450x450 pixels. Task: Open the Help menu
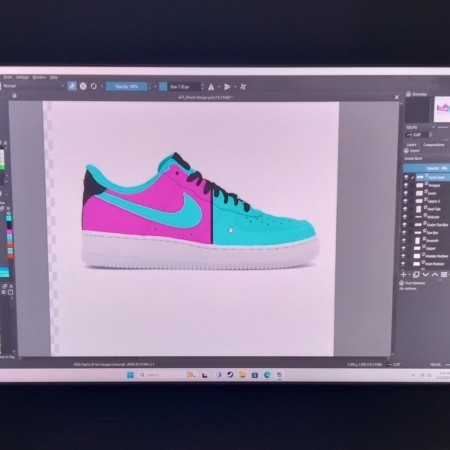click(x=54, y=77)
